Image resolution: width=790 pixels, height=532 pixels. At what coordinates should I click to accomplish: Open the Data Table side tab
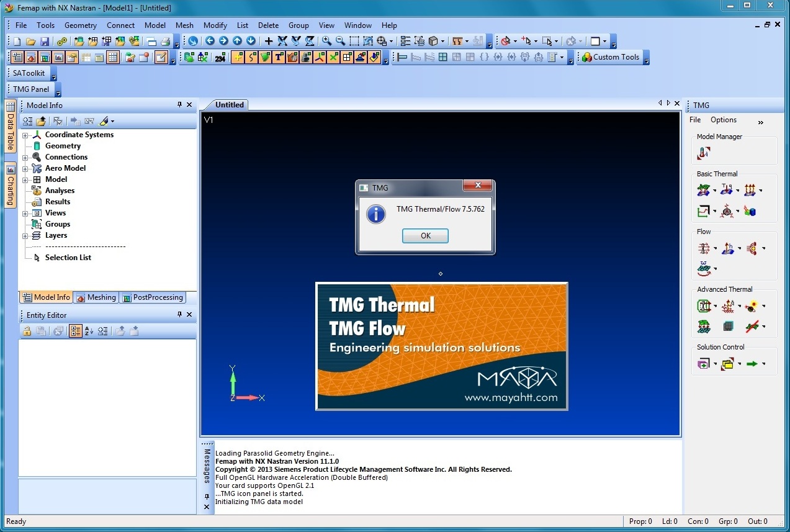[x=11, y=126]
